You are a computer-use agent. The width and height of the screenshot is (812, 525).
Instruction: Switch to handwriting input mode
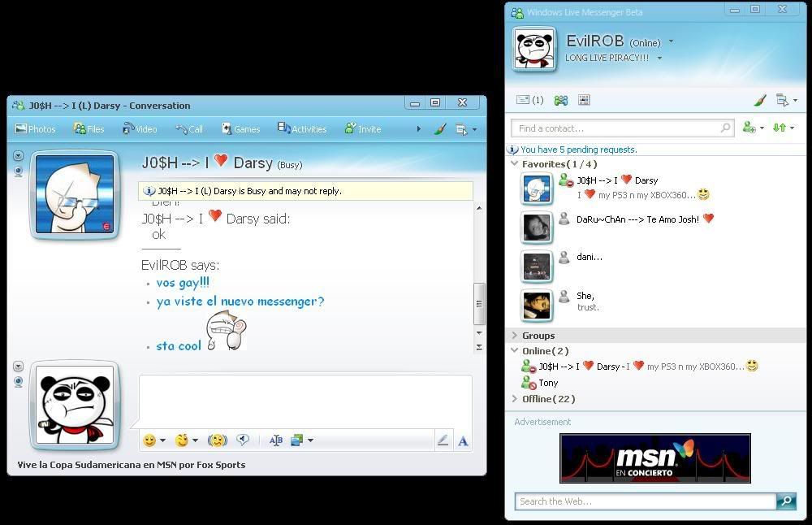tap(443, 440)
